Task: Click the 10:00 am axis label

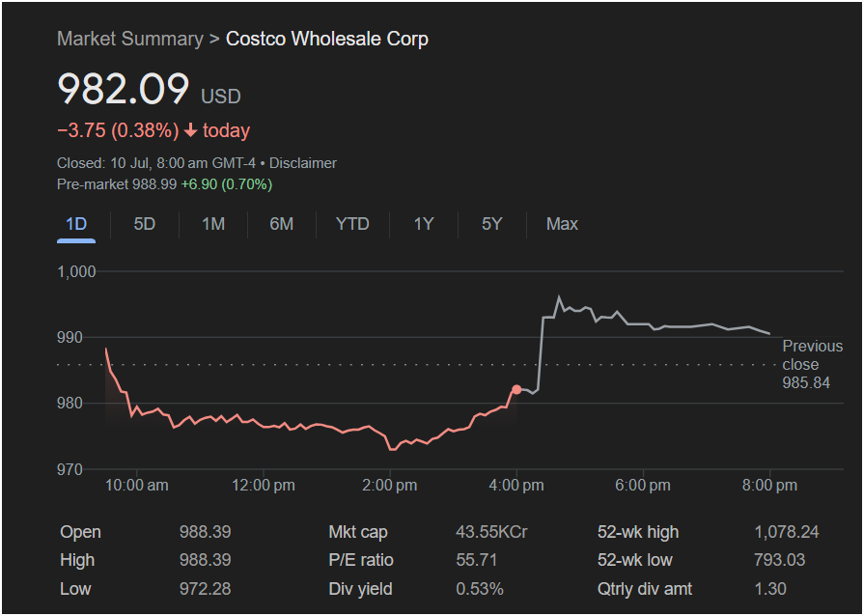Action: 137,486
